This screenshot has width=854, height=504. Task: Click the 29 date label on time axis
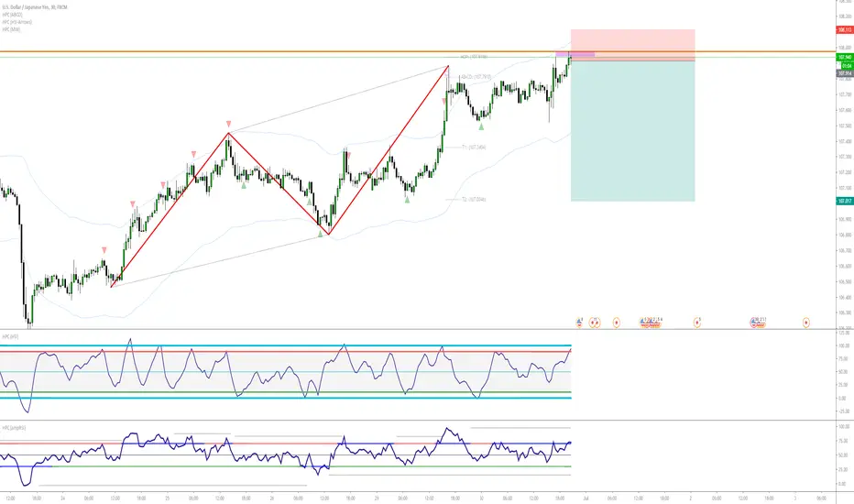click(377, 498)
